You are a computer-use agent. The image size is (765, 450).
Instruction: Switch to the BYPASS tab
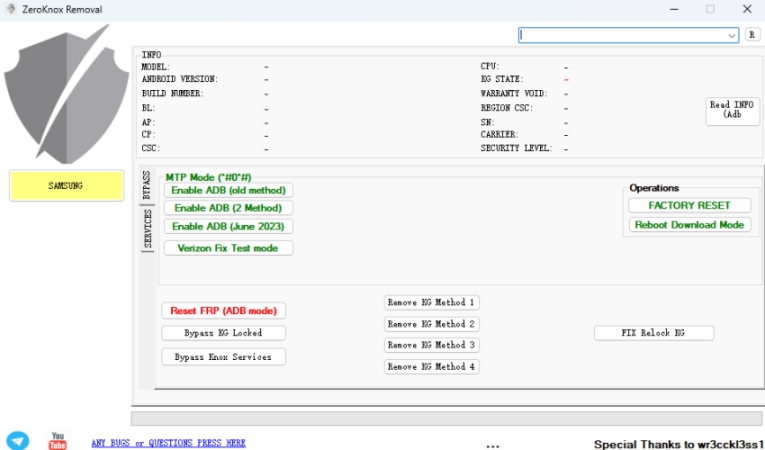[147, 185]
